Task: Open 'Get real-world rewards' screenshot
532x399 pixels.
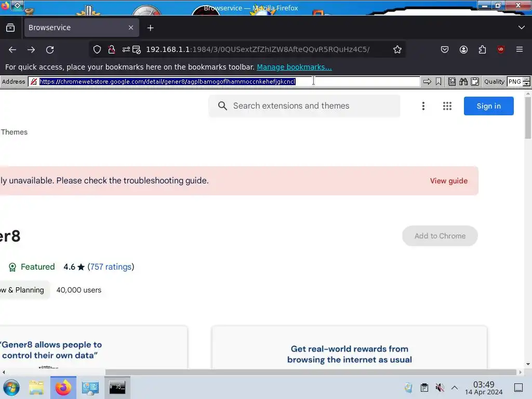Action: click(349, 348)
